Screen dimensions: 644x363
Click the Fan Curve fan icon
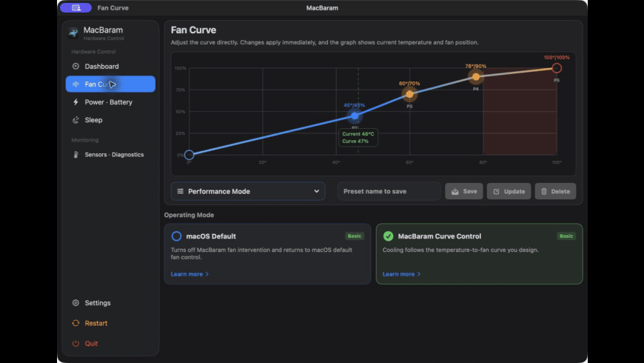click(x=76, y=84)
